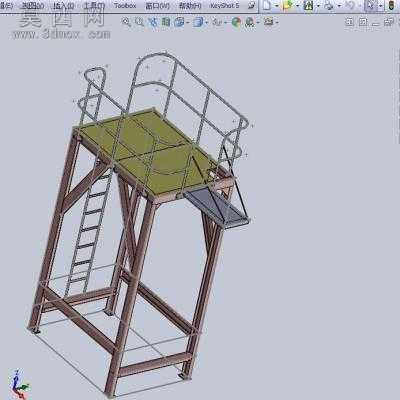400x400 pixels.
Task: Open an existing file
Action: tap(287, 5)
